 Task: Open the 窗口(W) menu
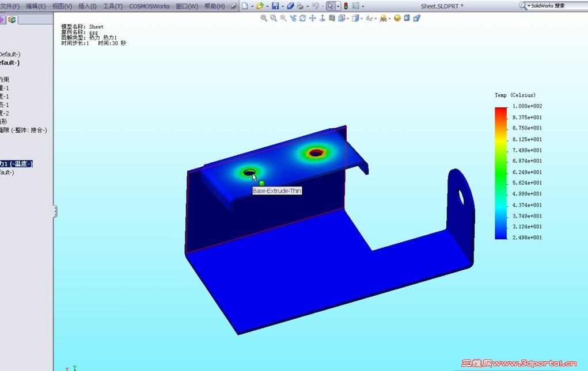coord(187,6)
